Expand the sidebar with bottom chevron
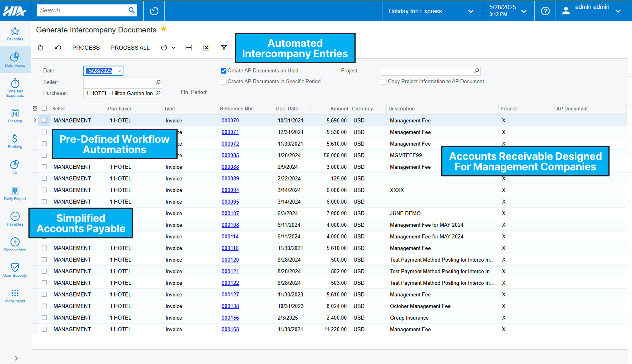This screenshot has width=632, height=364. click(x=16, y=358)
